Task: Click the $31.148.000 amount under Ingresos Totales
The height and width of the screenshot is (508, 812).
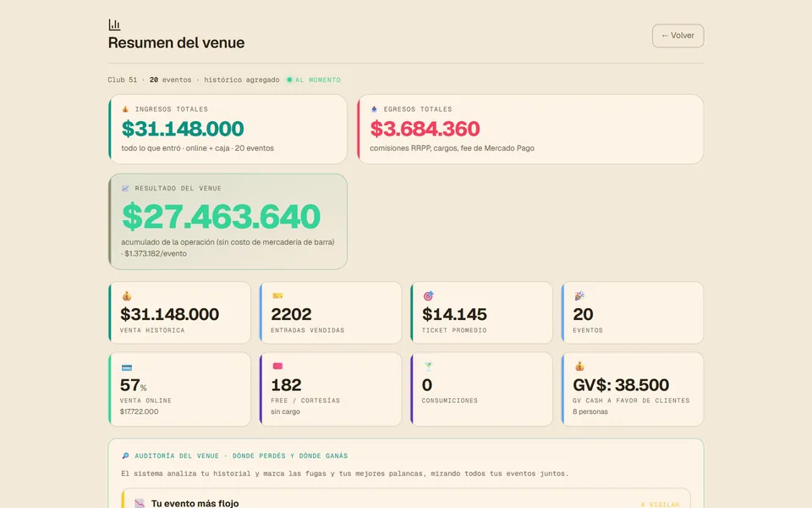Action: click(183, 129)
